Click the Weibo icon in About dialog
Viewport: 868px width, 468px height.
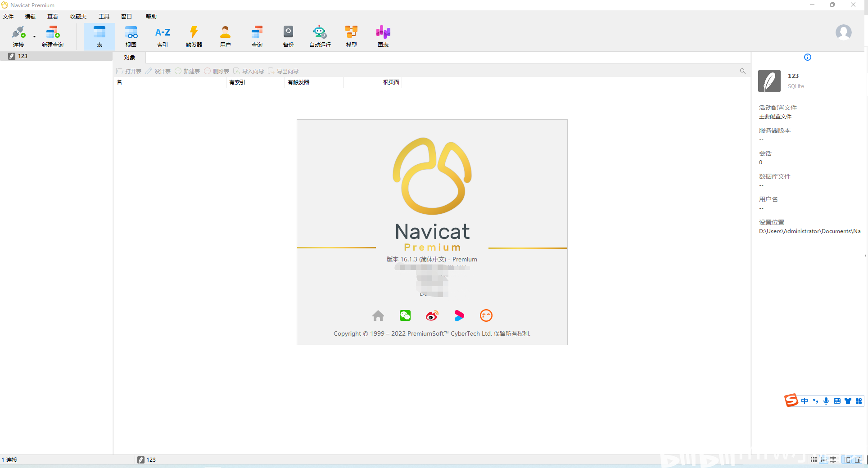(x=432, y=316)
